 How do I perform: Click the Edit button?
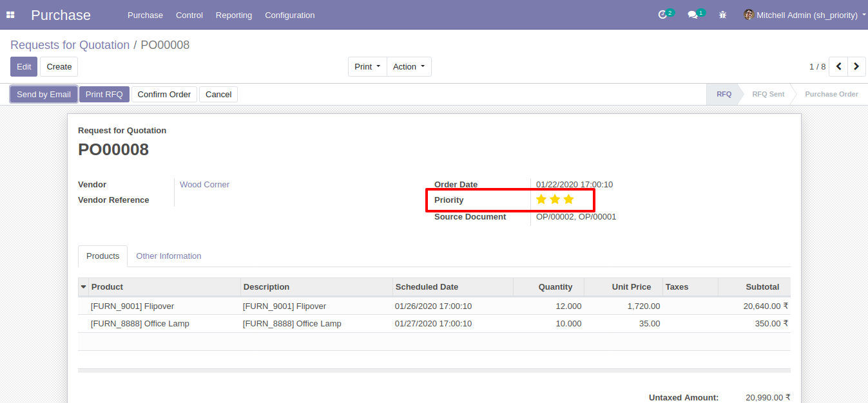pyautogui.click(x=24, y=66)
